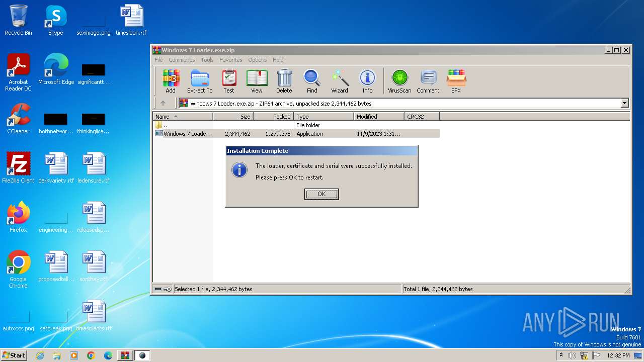Viewport: 644px width, 362px height.
Task: Sort by the Name column header
Action: point(183,116)
